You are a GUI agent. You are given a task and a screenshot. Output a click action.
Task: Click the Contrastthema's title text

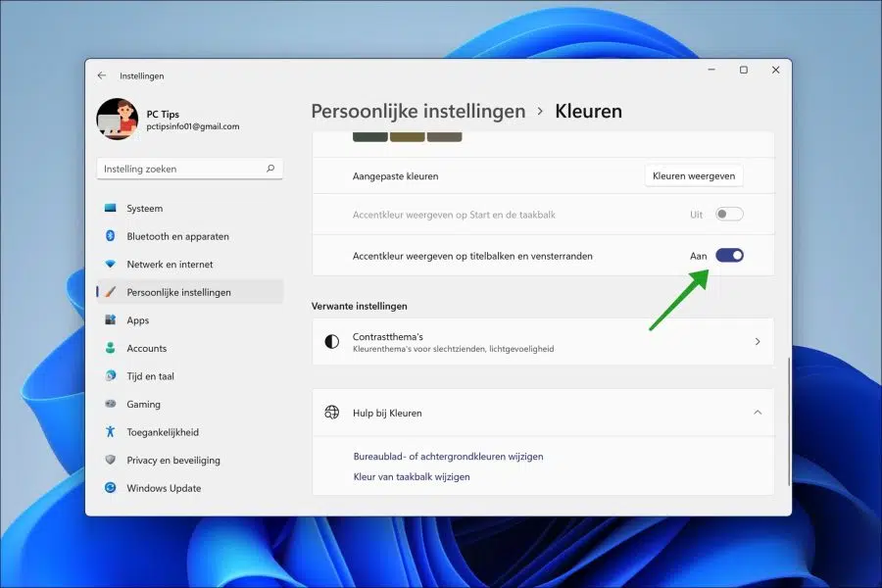tap(387, 336)
